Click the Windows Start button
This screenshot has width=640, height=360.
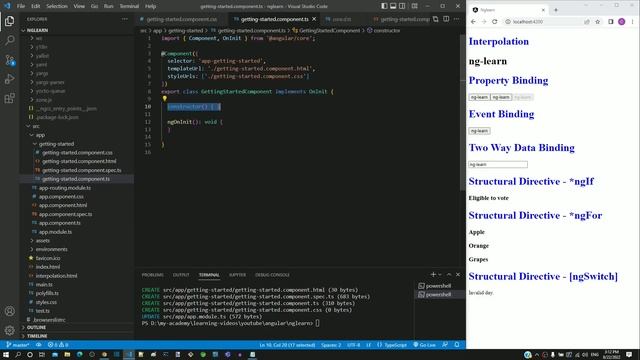(x=6, y=355)
